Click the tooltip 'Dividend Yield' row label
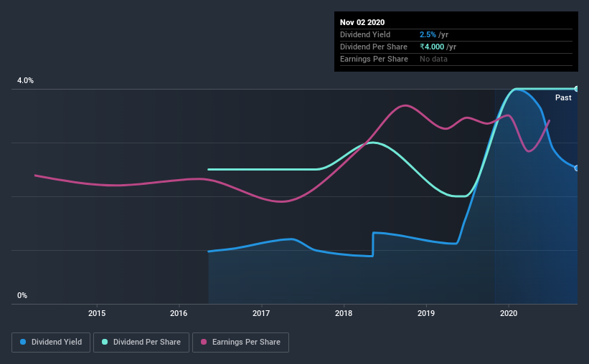This screenshot has width=589, height=364. coord(365,34)
